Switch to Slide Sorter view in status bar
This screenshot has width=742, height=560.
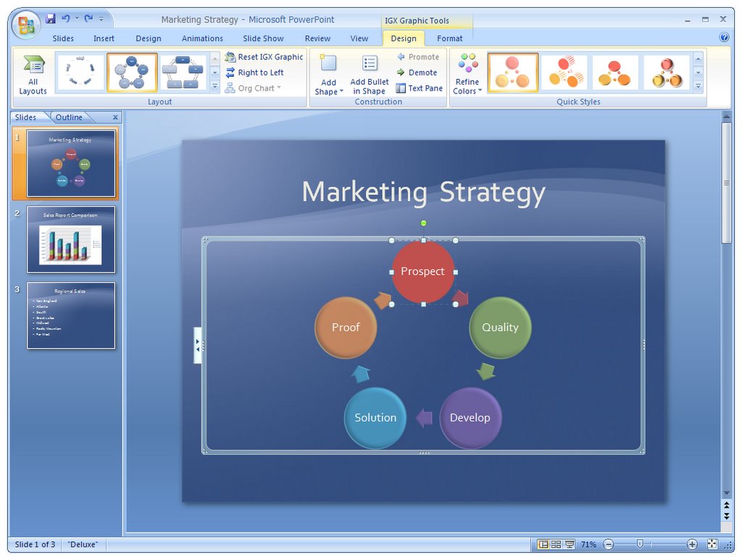[x=556, y=544]
